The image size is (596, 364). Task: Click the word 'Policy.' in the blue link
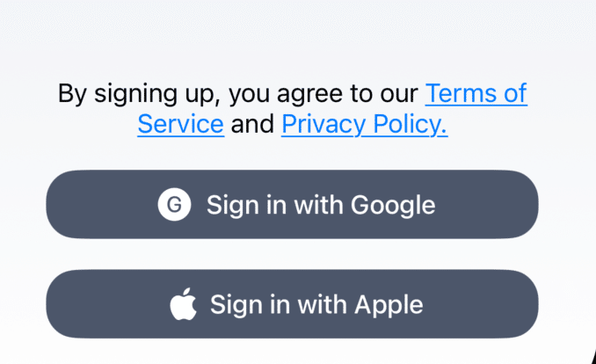411,124
